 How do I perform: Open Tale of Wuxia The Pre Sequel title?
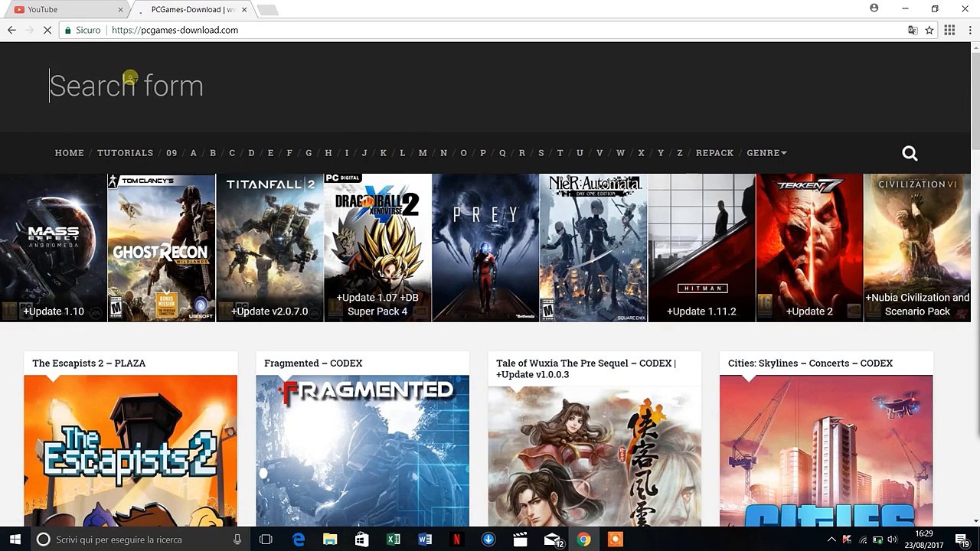coord(586,369)
